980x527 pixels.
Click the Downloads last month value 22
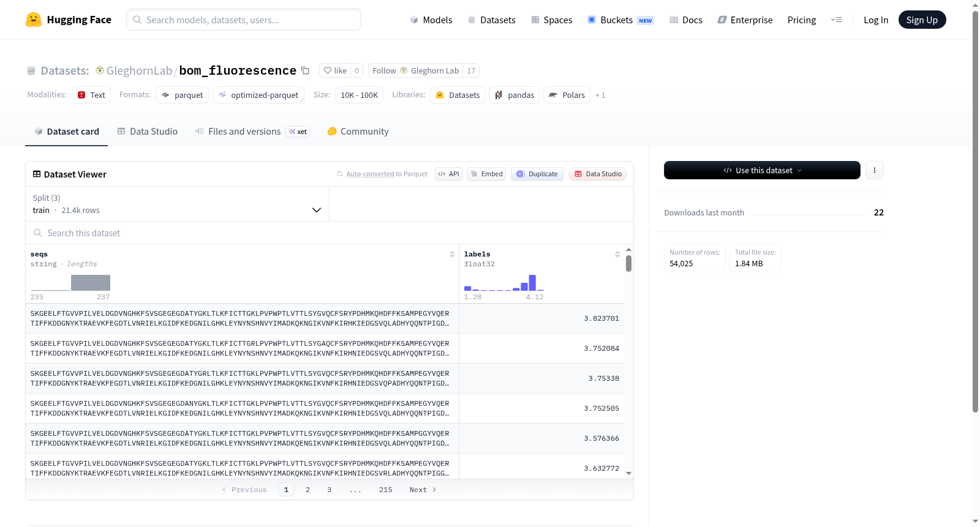pos(879,212)
